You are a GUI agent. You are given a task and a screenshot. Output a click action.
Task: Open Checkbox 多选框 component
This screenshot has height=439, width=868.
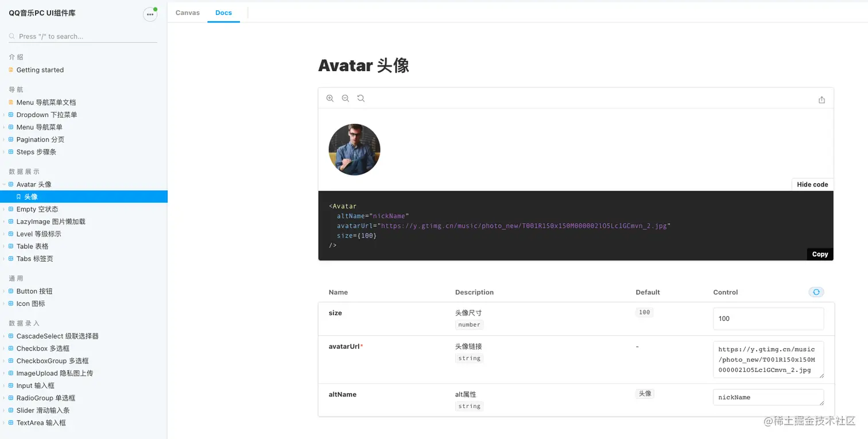(x=43, y=349)
